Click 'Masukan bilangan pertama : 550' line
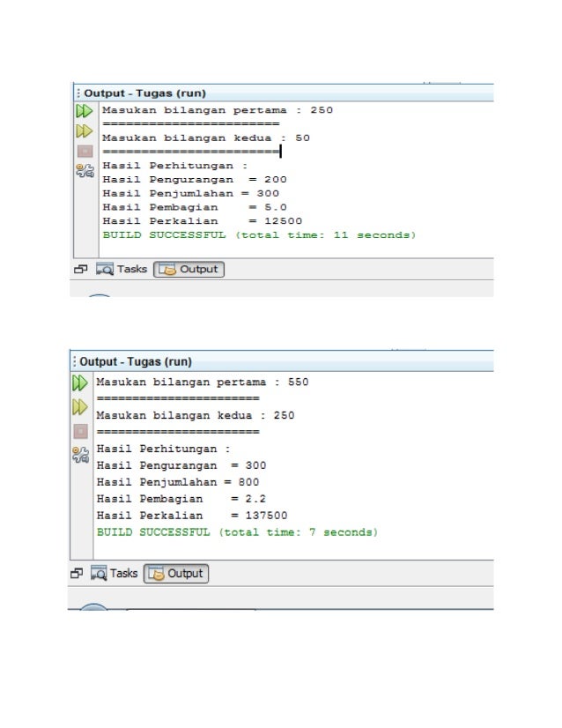 [x=203, y=383]
